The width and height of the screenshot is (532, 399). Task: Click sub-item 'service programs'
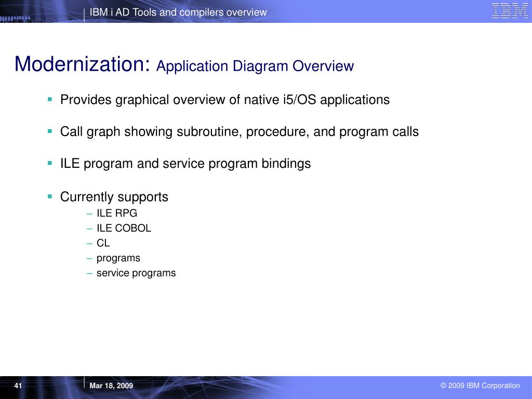click(136, 273)
